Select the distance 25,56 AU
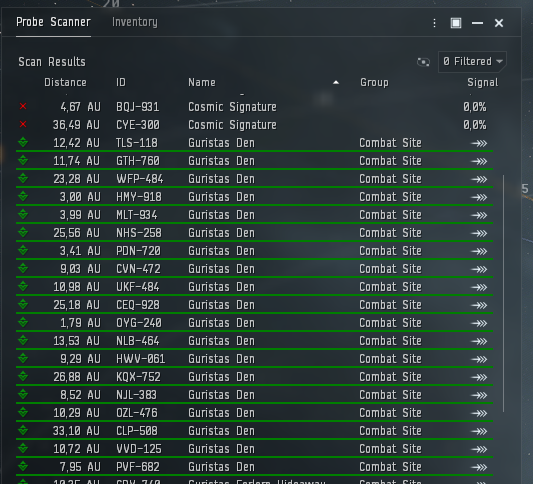533x484 pixels. click(x=77, y=233)
